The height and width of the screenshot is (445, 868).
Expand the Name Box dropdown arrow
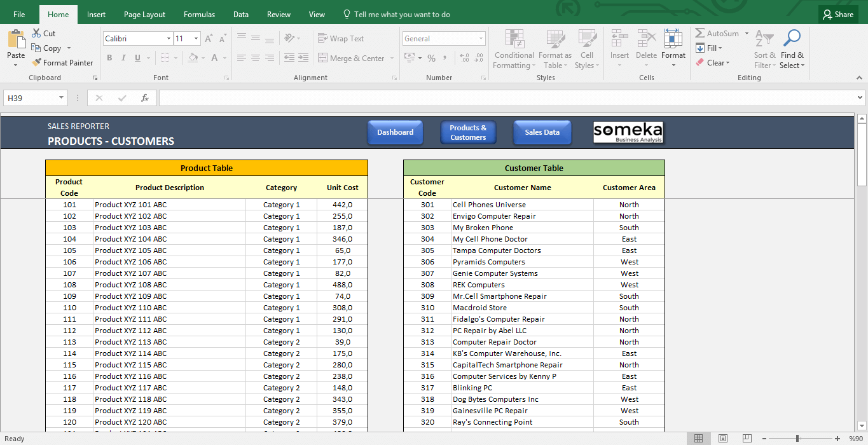click(62, 98)
